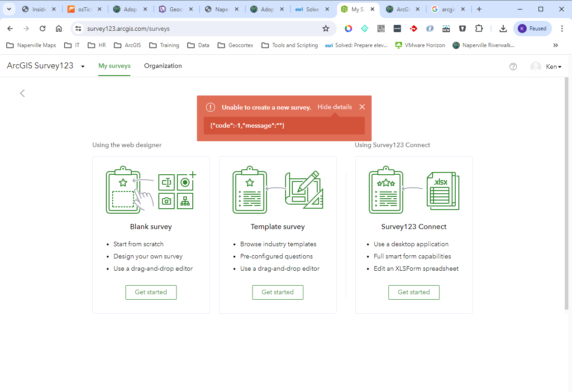The image size is (572, 392).
Task: Switch to the esri Solved browser tab
Action: [x=313, y=9]
